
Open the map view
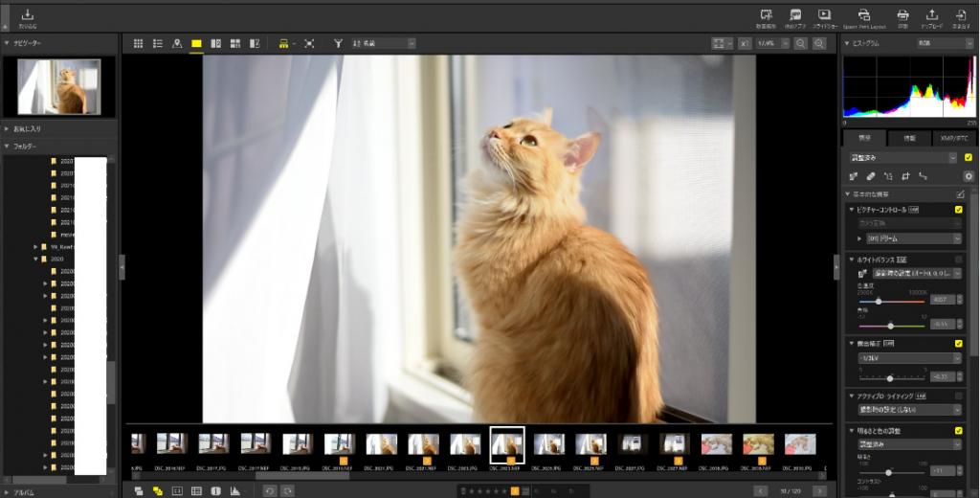tap(176, 43)
